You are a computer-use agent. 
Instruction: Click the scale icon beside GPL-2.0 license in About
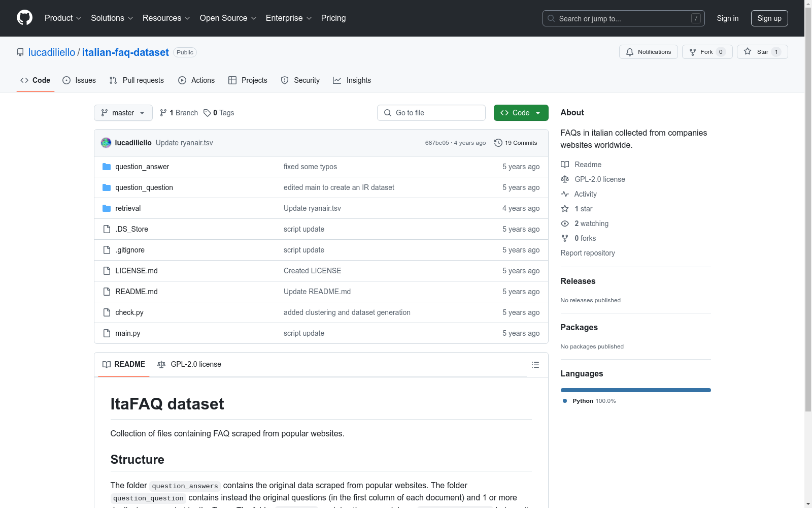coord(565,179)
